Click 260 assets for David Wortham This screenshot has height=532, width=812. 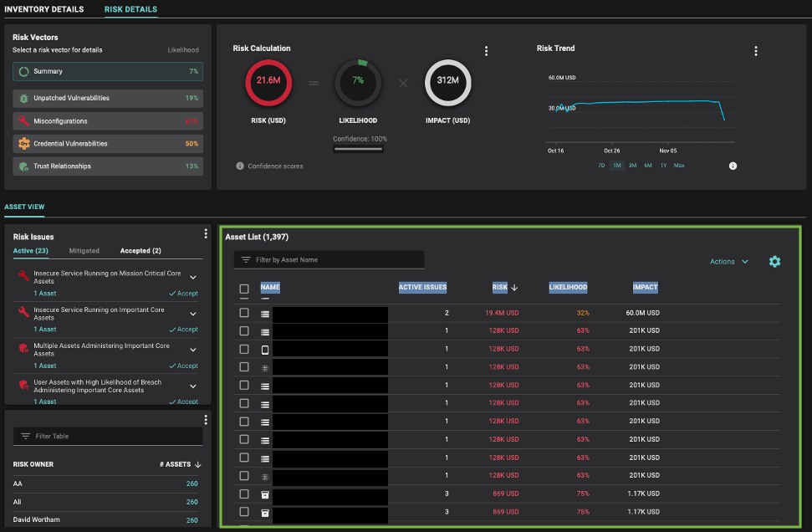tap(192, 520)
